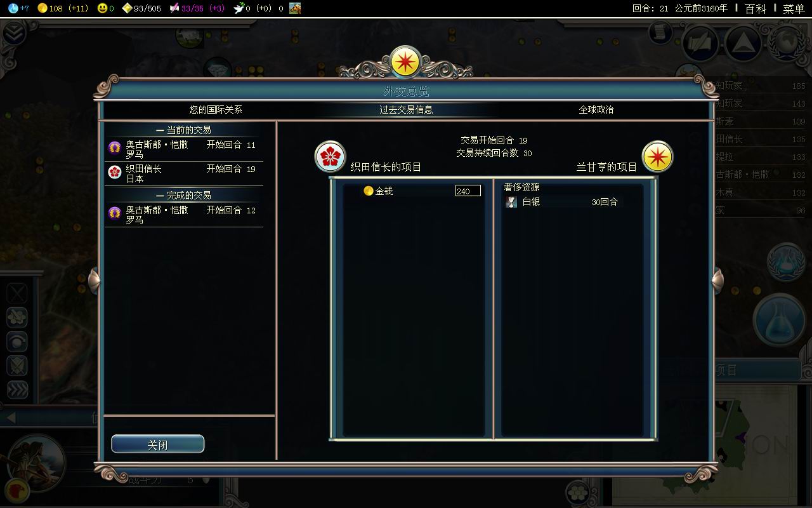Click the happiness smiley face icon
Image resolution: width=812 pixels, height=508 pixels.
(102, 8)
